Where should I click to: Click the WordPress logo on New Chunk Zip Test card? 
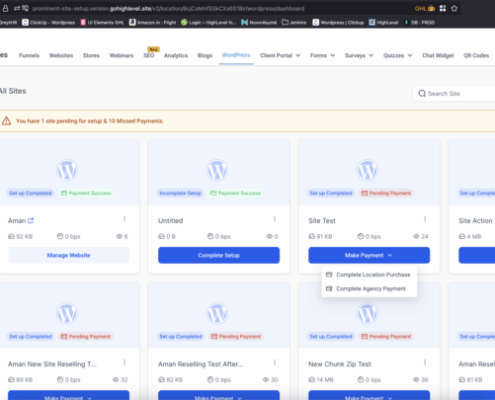367,314
